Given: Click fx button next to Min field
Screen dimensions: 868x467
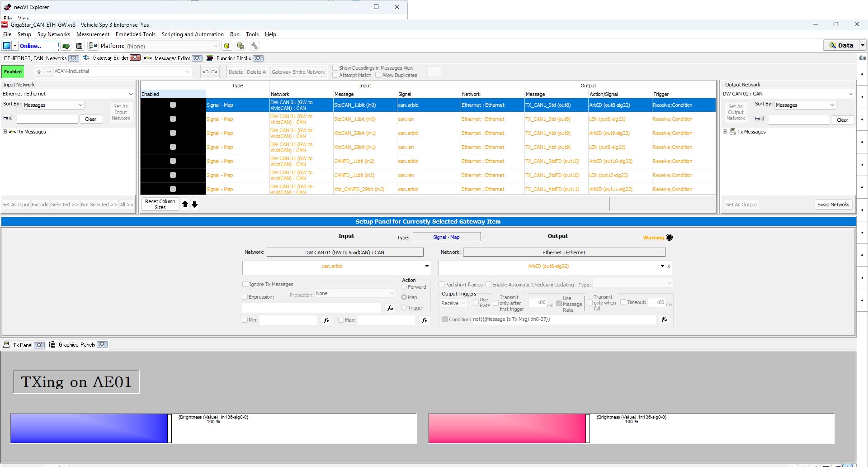Looking at the screenshot, I should 326,320.
